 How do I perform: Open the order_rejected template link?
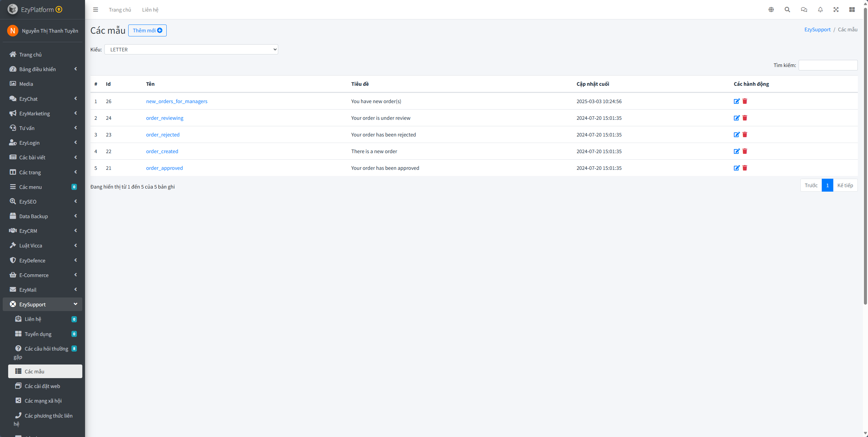click(163, 134)
